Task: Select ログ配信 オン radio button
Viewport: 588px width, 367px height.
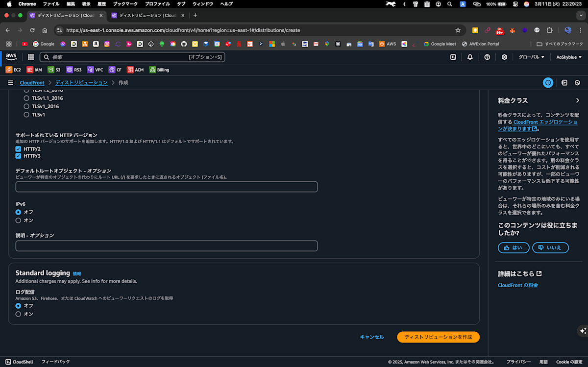Action: coord(18,314)
